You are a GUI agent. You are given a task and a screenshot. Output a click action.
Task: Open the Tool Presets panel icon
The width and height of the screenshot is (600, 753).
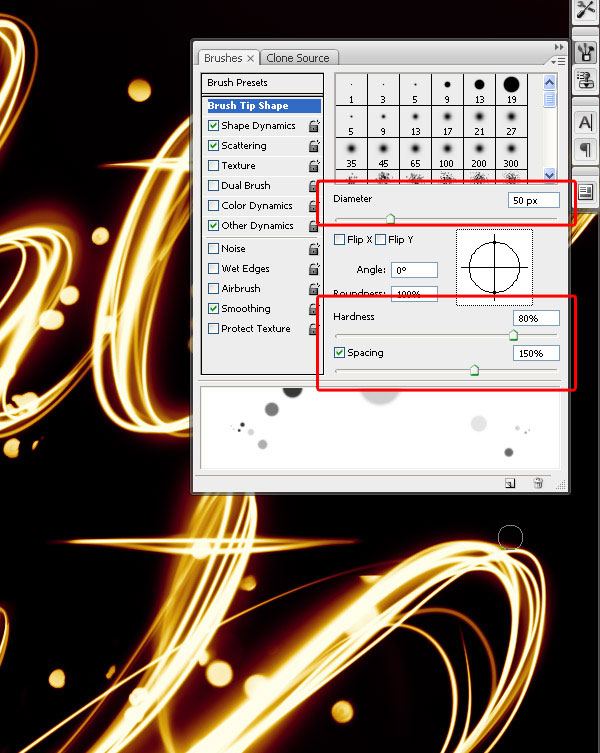[586, 9]
